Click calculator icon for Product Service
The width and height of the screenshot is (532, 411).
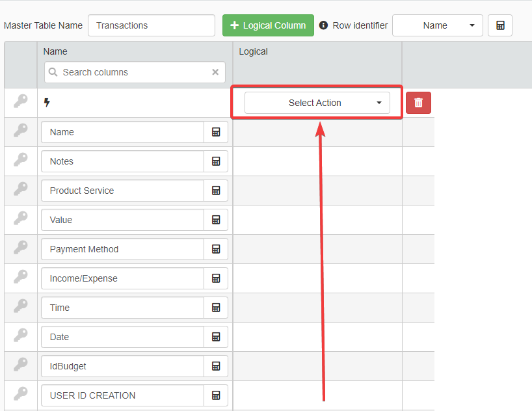click(x=216, y=191)
